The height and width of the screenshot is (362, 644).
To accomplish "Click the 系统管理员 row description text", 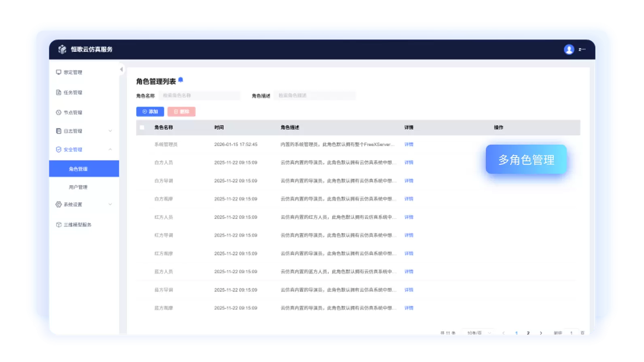I will tap(338, 144).
